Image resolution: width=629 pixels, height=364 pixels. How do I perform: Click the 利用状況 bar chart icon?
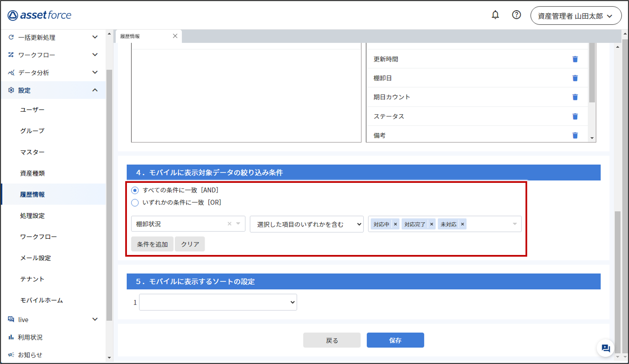[11, 337]
